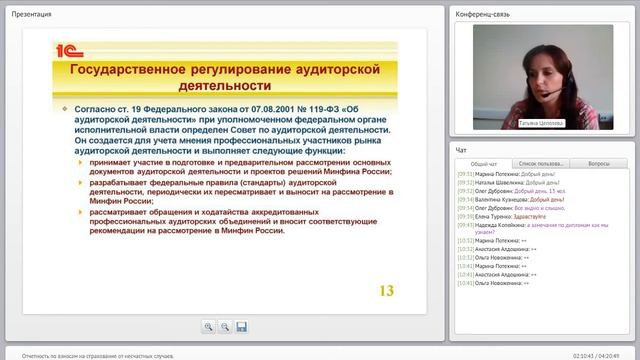640x360 pixels.
Task: Select Надежда Копейкина's question about diplomas
Action: coord(533,228)
